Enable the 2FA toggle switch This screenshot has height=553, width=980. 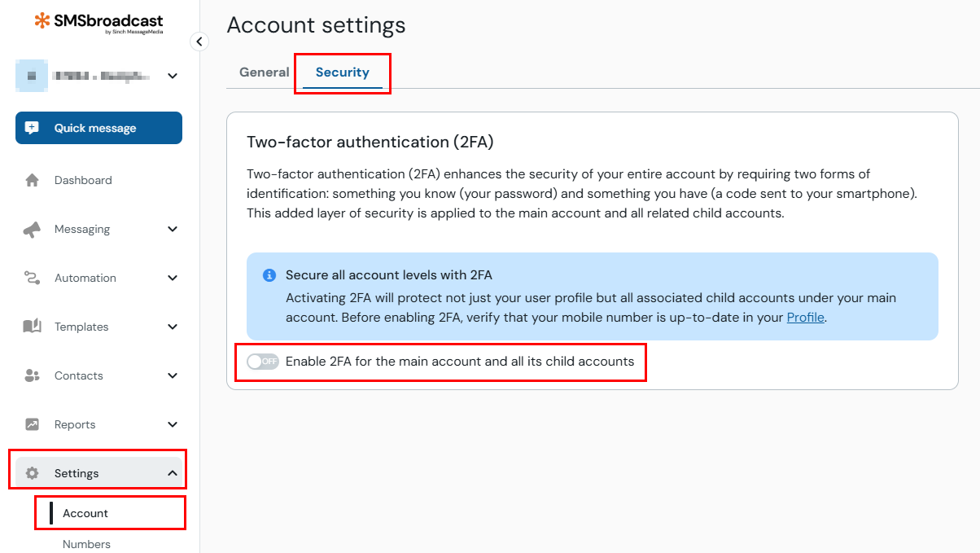point(263,362)
